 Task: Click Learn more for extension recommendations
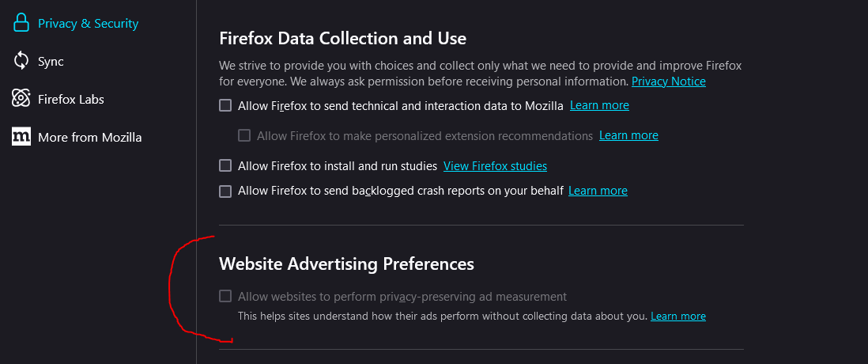[628, 135]
